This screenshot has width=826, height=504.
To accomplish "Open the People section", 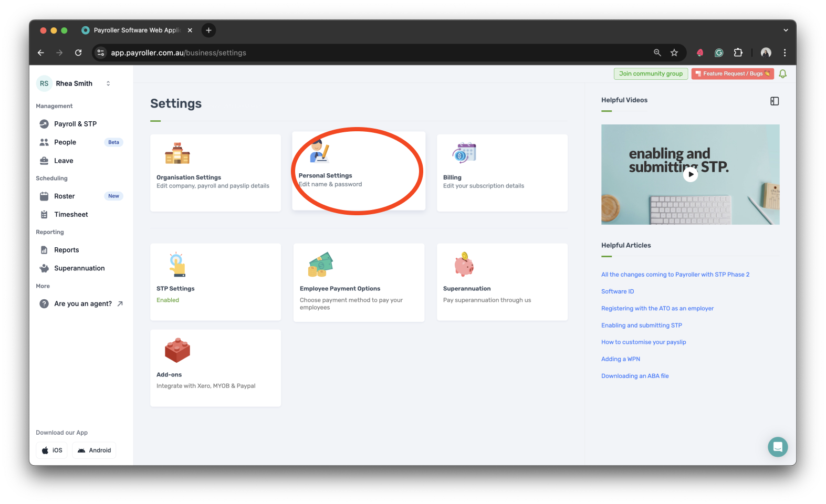I will pyautogui.click(x=65, y=142).
